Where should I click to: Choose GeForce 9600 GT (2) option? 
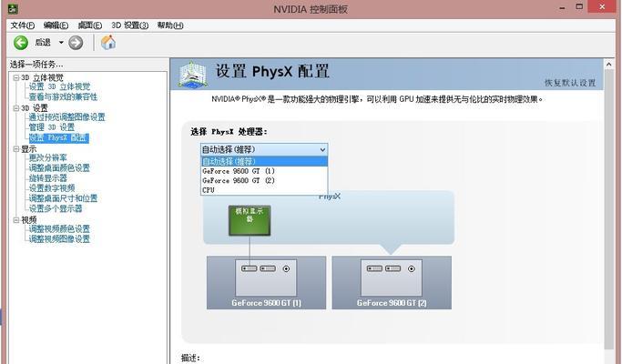(x=264, y=180)
